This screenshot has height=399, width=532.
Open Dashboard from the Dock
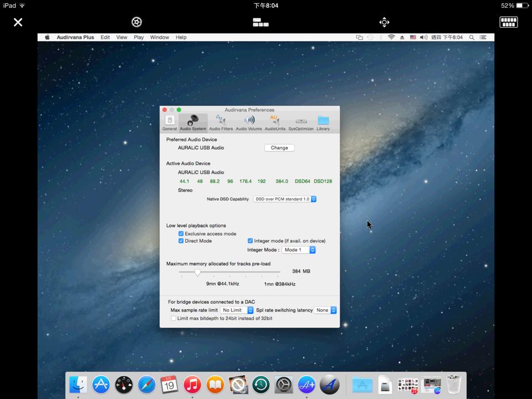pos(124,385)
